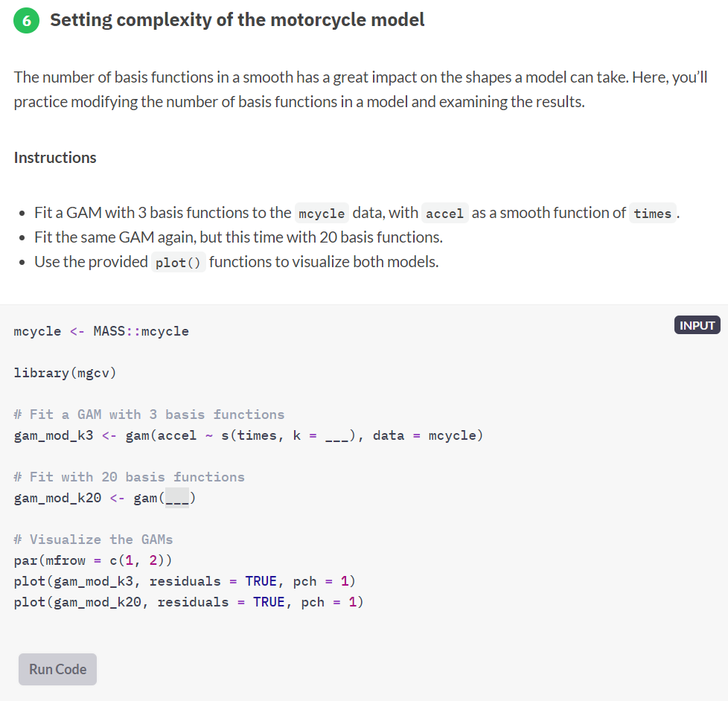Click the inline mcycle code tag in instructions
Screen dimensions: 728x701
[x=322, y=214]
